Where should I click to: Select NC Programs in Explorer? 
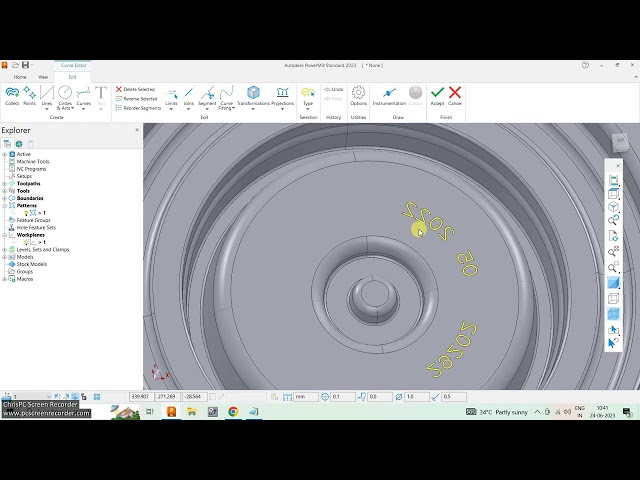[31, 169]
